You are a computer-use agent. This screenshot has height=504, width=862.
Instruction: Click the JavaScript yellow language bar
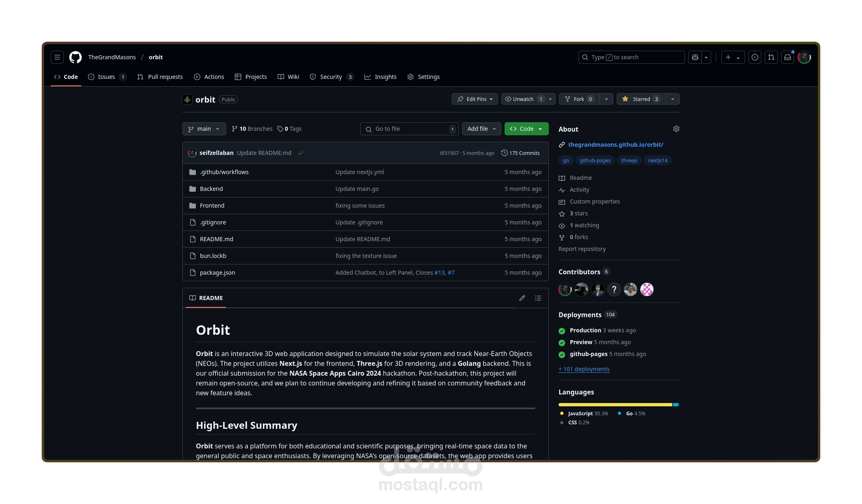615,405
